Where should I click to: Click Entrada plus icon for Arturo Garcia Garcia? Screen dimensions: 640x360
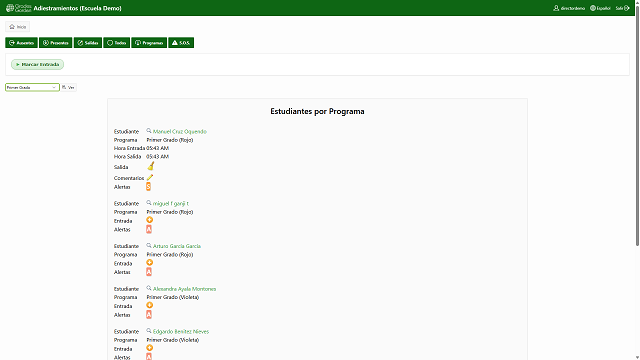point(149,262)
